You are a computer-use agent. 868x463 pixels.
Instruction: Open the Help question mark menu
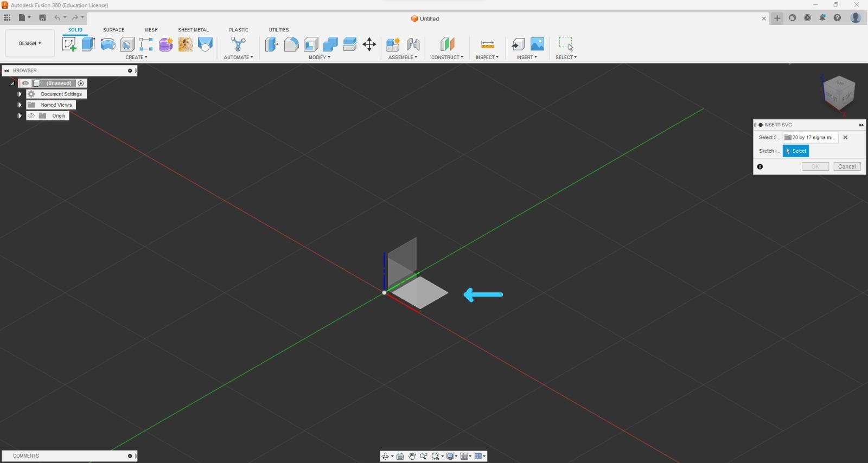pos(838,18)
